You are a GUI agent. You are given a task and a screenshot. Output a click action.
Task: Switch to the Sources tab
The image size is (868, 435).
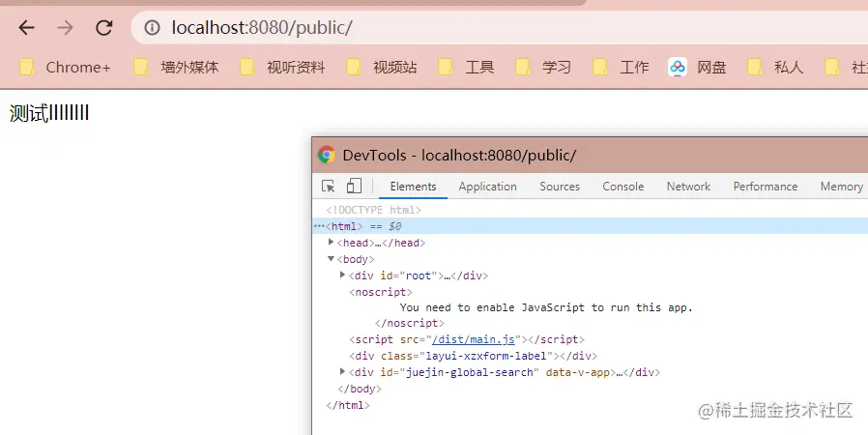point(560,187)
